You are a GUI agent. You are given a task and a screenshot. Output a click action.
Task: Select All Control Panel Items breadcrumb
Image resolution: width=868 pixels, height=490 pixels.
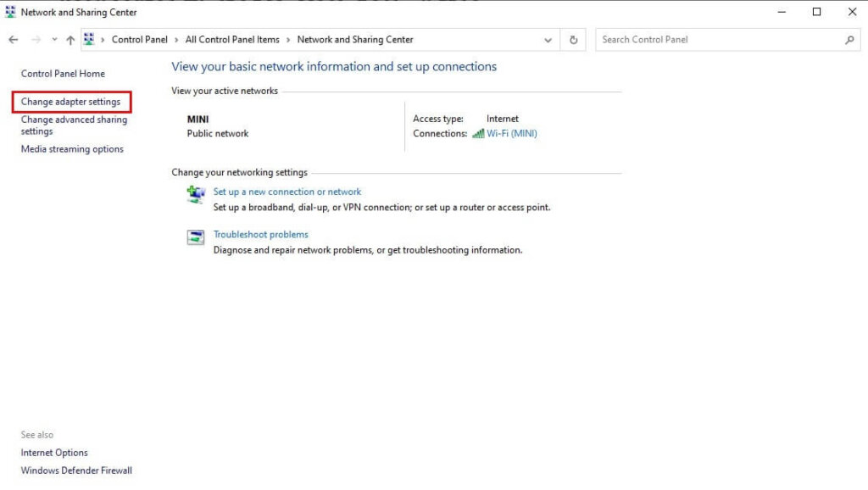pos(232,39)
